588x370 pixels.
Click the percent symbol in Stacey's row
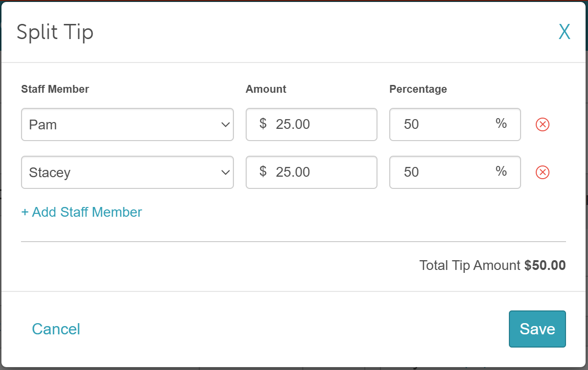point(501,171)
